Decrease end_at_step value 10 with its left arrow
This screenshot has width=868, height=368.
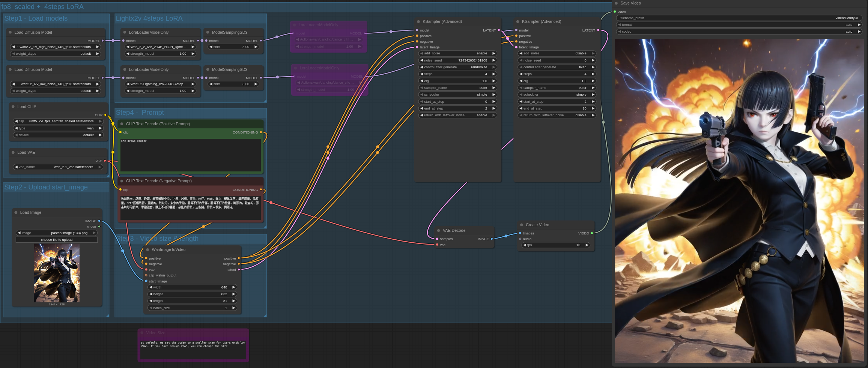pos(521,108)
